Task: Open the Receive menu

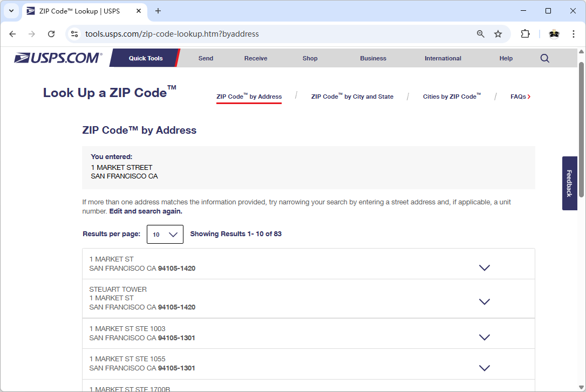Action: point(256,58)
